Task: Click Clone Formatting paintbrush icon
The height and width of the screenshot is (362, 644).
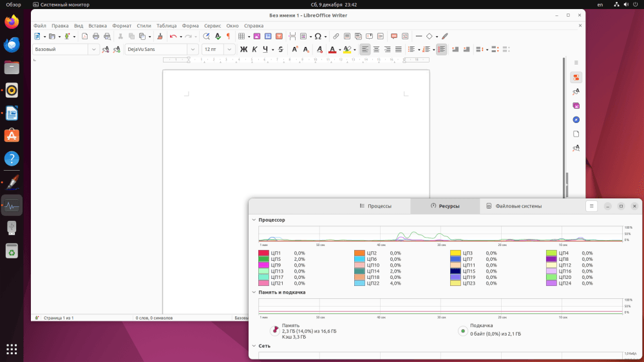Action: tap(160, 36)
